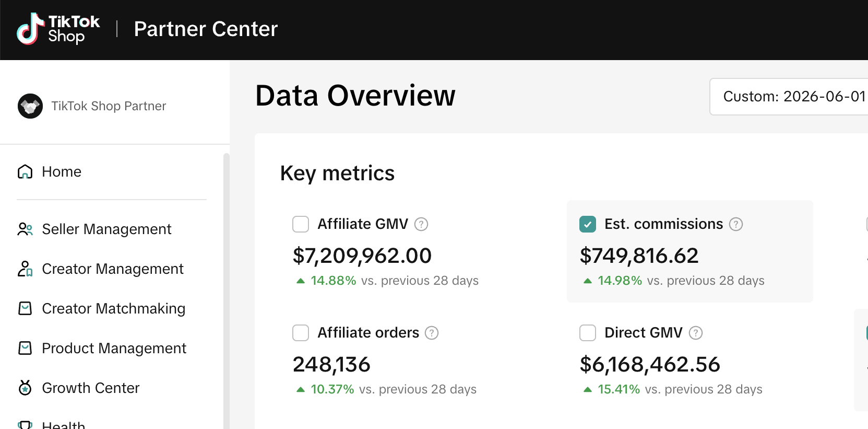Click the 14.98% change figure
Image resolution: width=868 pixels, height=429 pixels.
click(x=620, y=281)
